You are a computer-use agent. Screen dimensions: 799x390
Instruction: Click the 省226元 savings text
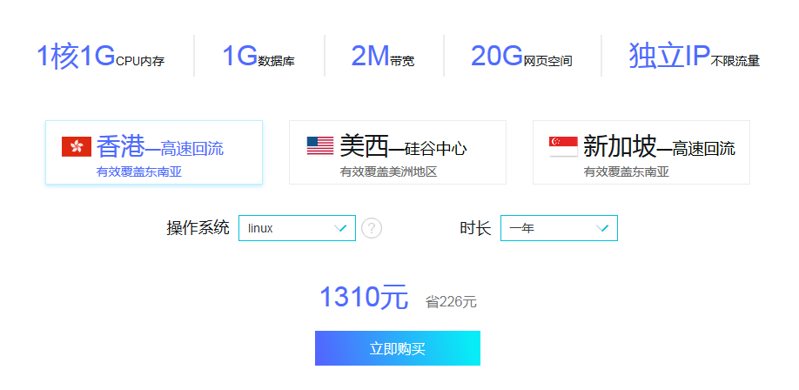[x=451, y=302]
